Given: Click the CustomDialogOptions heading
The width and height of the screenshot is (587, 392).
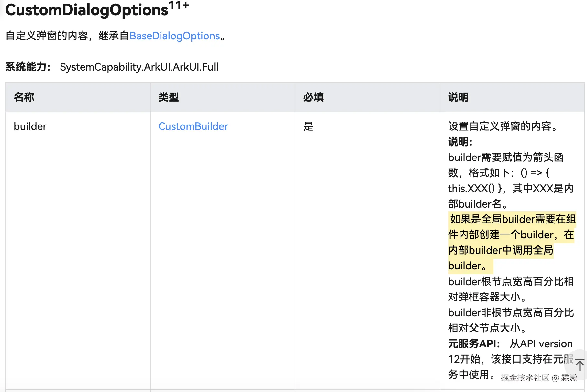Looking at the screenshot, I should tap(87, 10).
